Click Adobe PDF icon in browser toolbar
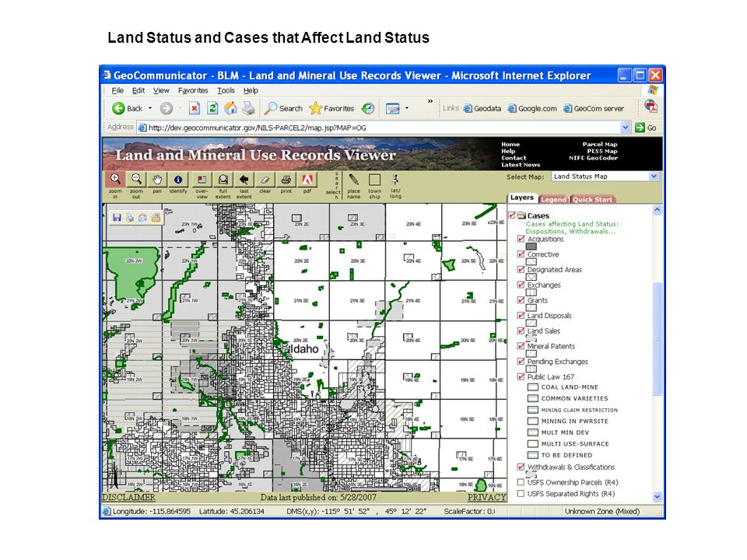The image size is (747, 560). [651, 107]
